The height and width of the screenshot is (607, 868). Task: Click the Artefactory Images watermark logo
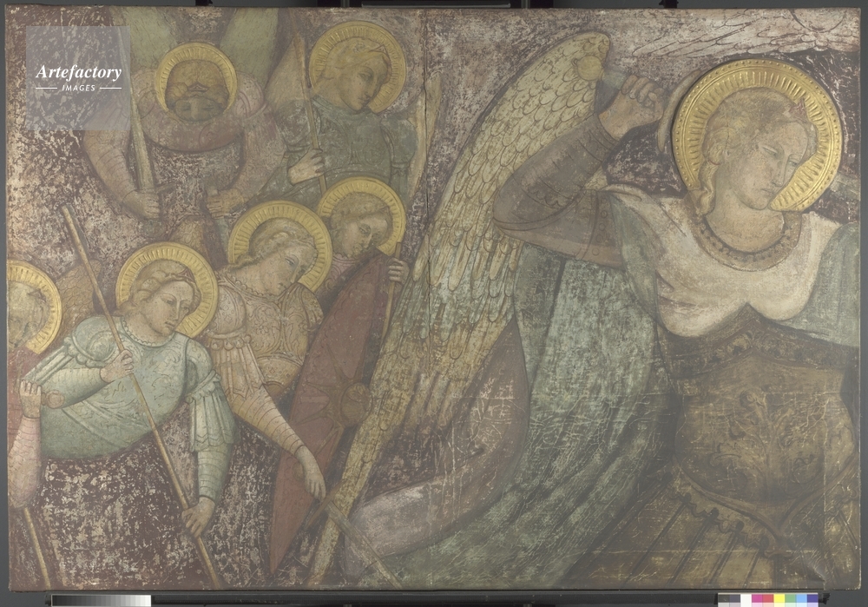click(x=78, y=76)
